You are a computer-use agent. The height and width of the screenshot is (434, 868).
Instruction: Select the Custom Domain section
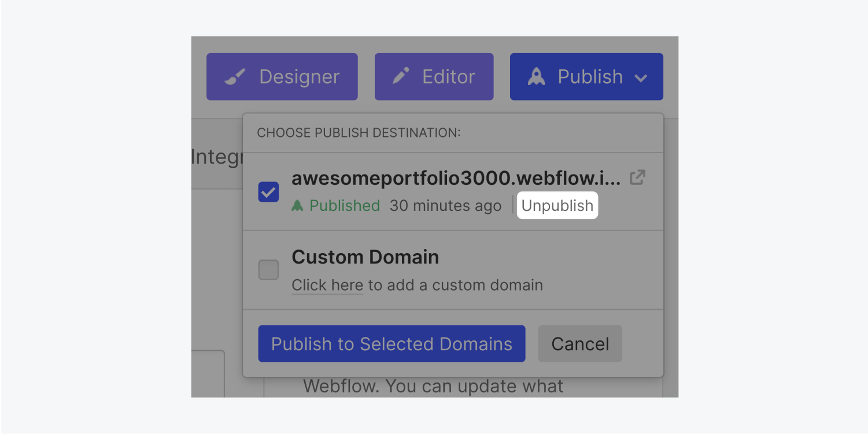[365, 257]
